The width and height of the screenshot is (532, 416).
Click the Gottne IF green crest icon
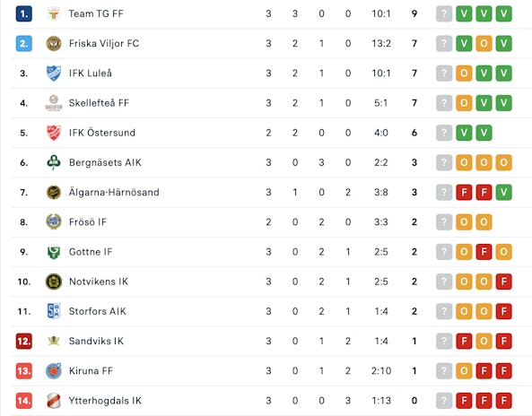click(x=54, y=252)
